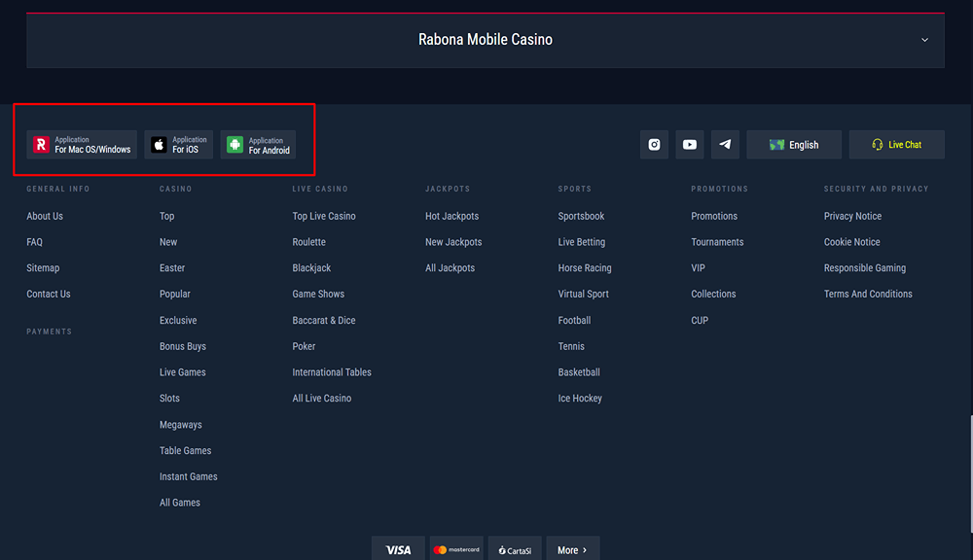
Task: Open the Telegram social icon
Action: 725,145
